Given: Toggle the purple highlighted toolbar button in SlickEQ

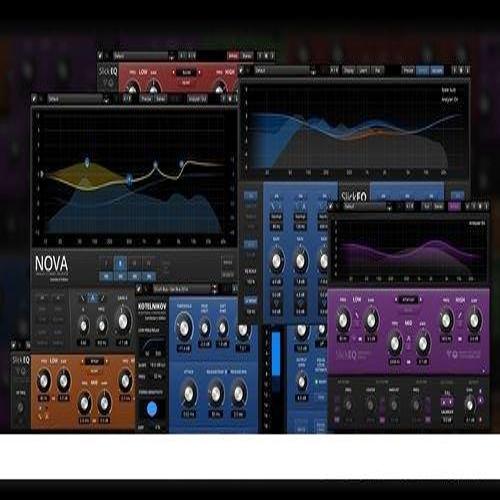Looking at the screenshot, I should [x=454, y=206].
